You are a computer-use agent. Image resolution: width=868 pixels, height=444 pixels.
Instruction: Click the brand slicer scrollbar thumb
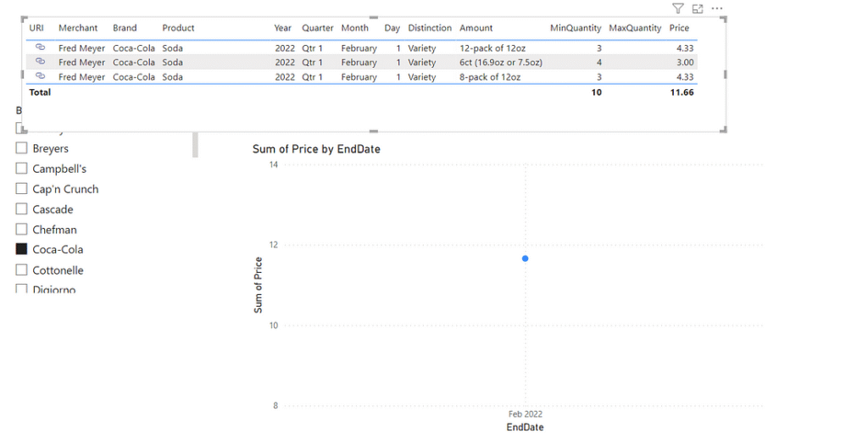point(195,145)
